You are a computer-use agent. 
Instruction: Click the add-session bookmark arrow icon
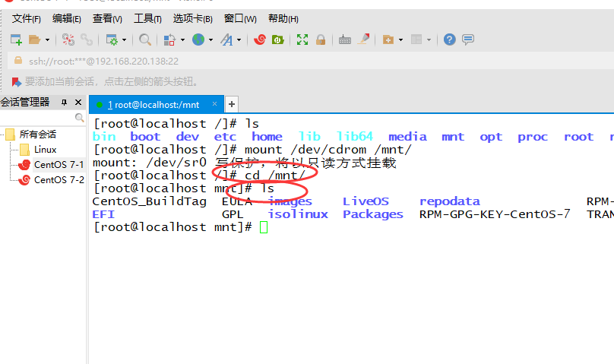pos(16,82)
